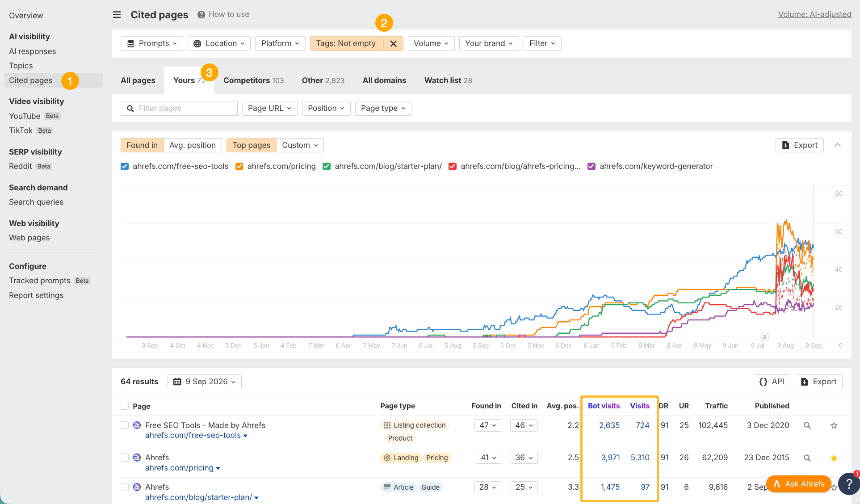Sort the table by Bot visits column
The image size is (860, 504).
point(604,406)
